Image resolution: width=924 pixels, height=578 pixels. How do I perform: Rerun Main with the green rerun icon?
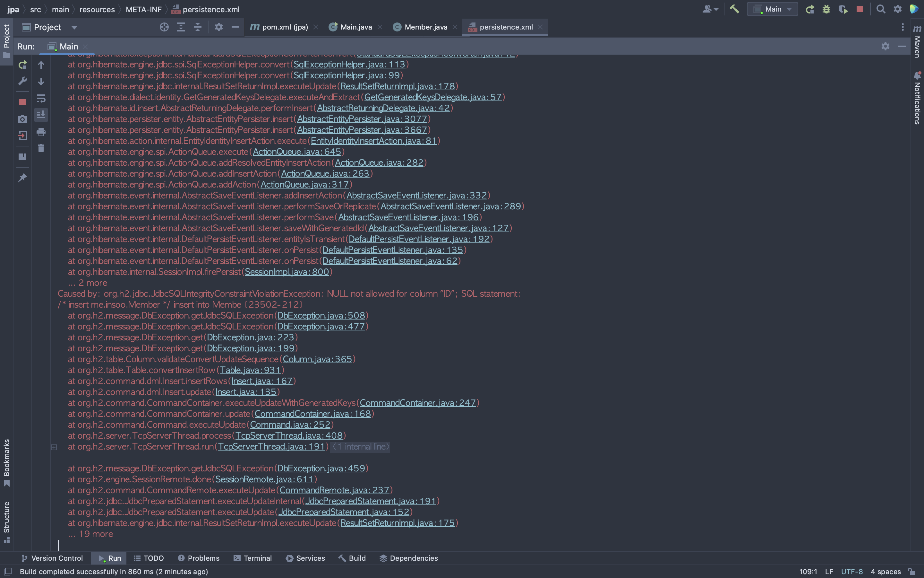[x=22, y=65]
